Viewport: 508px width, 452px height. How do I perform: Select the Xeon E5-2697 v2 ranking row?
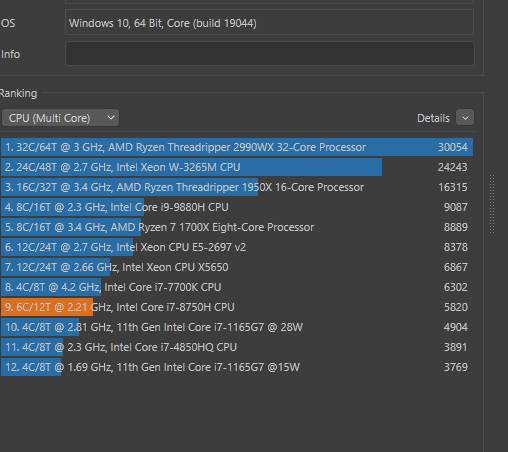[237, 247]
